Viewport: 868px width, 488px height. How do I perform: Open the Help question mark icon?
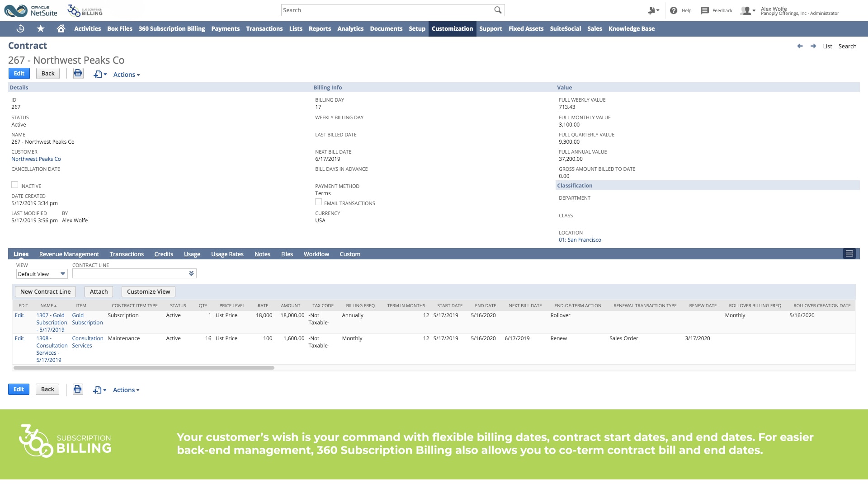click(x=674, y=10)
